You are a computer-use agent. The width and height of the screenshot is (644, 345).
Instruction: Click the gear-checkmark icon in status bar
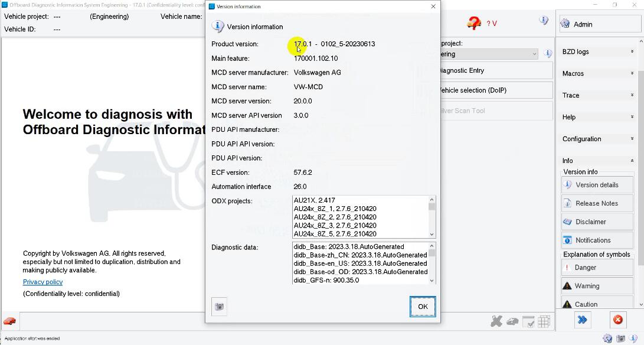coord(607,339)
